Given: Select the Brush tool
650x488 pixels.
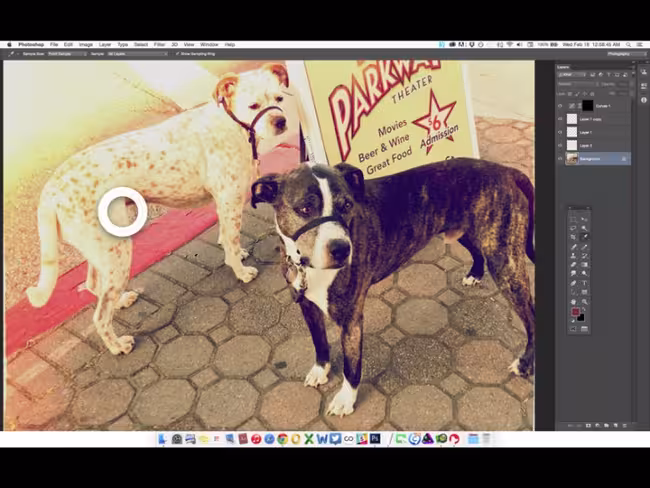Looking at the screenshot, I should [x=584, y=248].
